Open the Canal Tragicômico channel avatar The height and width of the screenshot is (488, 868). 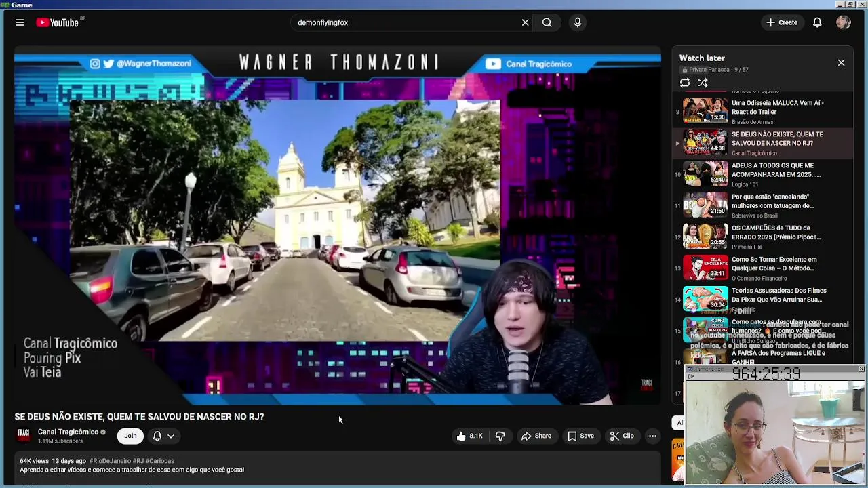(x=24, y=435)
